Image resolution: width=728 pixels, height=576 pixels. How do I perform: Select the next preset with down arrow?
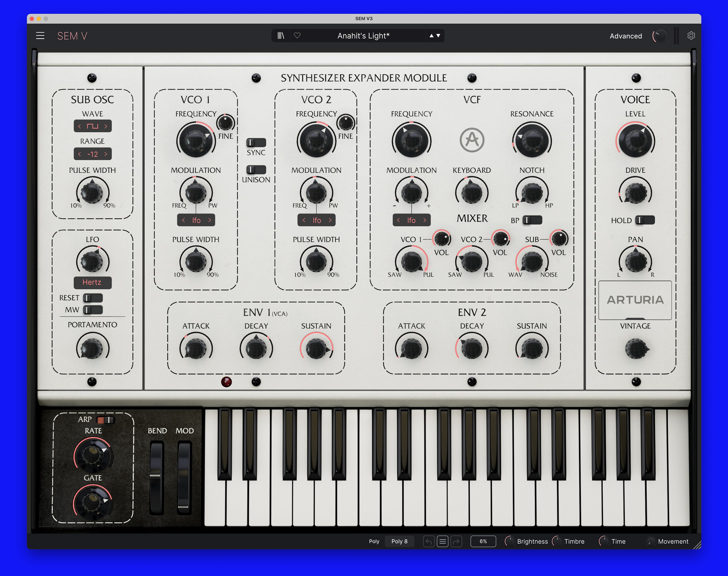[438, 36]
